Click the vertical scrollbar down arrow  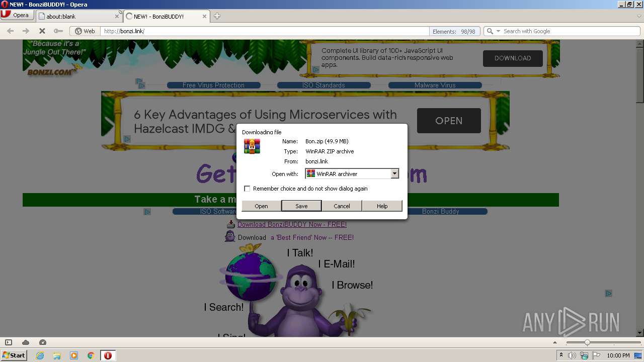(640, 333)
